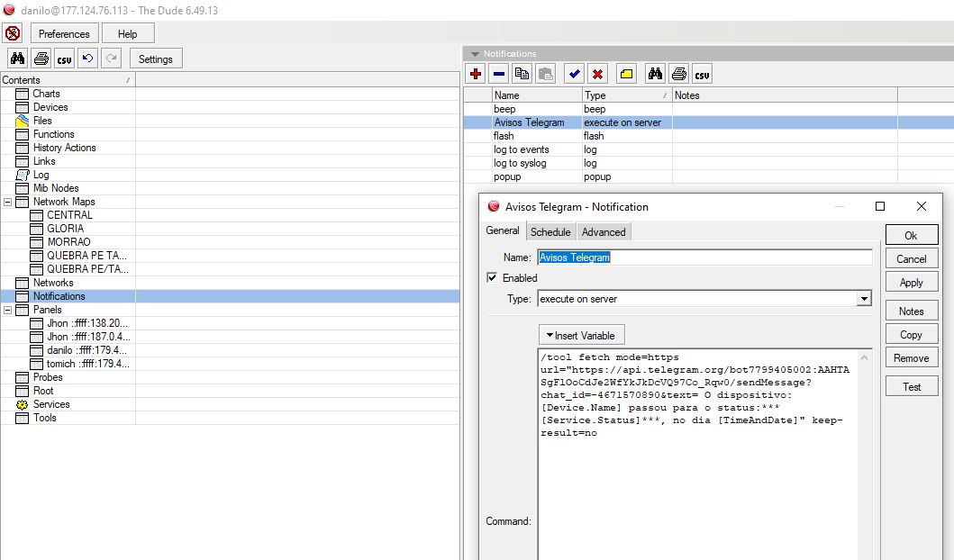954x560 pixels.
Task: Open the Help menu
Action: [128, 33]
